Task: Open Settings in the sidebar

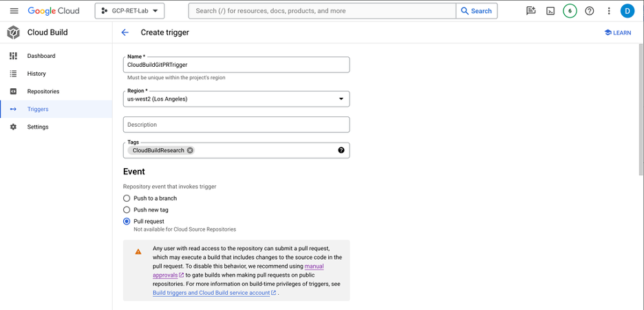Action: coord(56,127)
